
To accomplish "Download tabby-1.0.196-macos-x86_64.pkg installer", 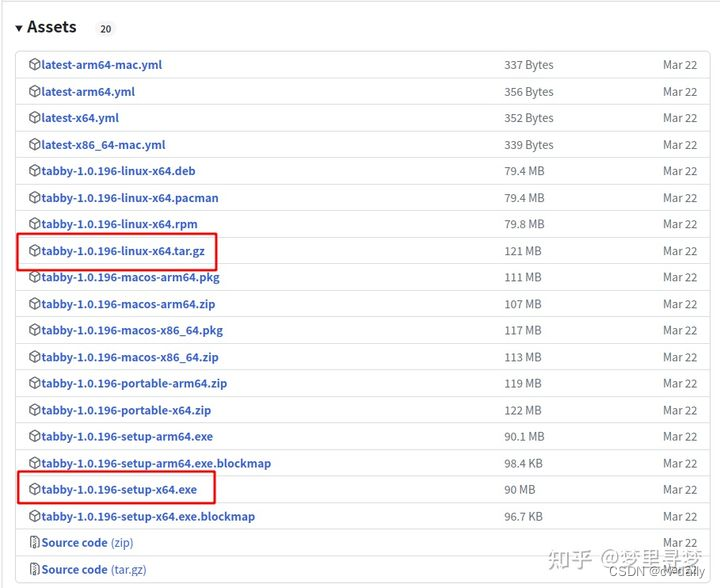I will (x=132, y=330).
